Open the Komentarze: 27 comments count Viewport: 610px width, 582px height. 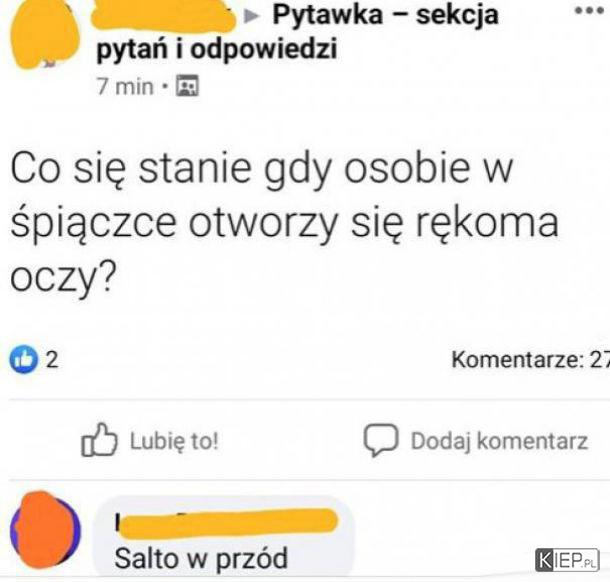pos(530,359)
